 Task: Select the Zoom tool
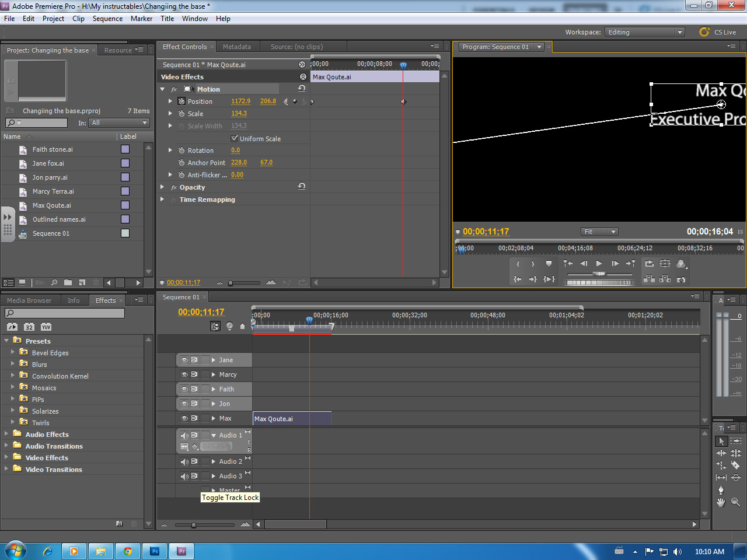pos(735,502)
